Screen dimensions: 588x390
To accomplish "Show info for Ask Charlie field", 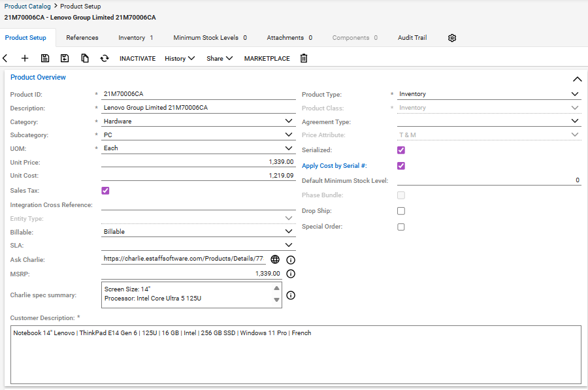I will coord(291,260).
